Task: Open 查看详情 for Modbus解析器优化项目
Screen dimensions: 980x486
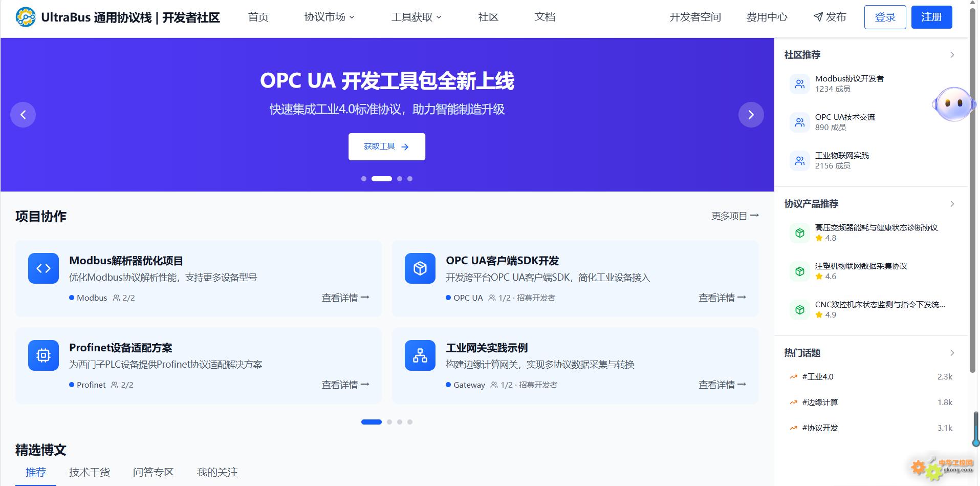Action: (x=345, y=298)
